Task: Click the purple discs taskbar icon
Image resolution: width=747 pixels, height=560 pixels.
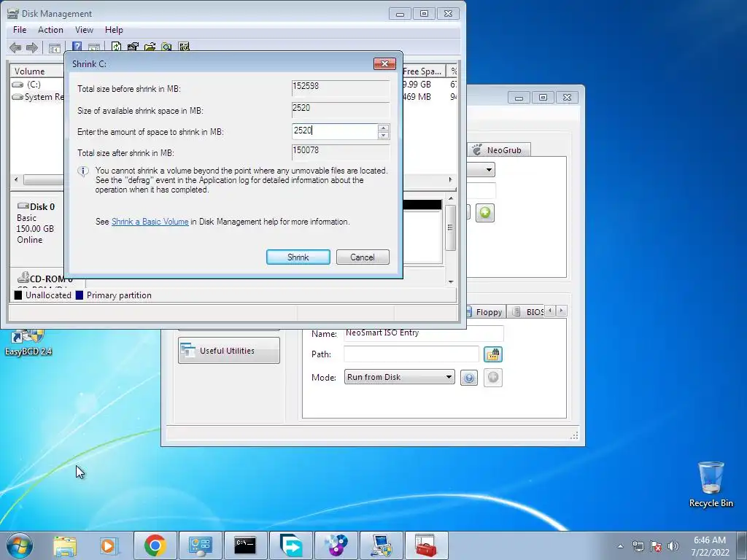Action: [336, 545]
